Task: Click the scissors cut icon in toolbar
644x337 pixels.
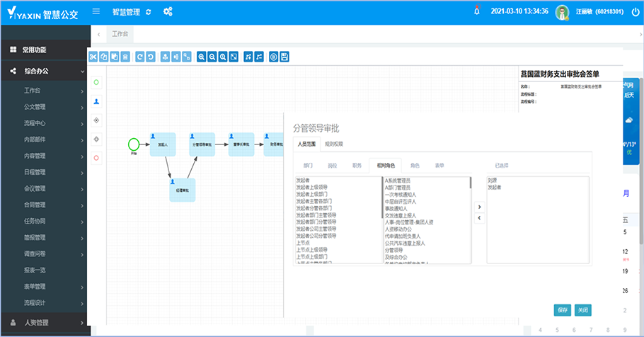Action: tap(93, 56)
